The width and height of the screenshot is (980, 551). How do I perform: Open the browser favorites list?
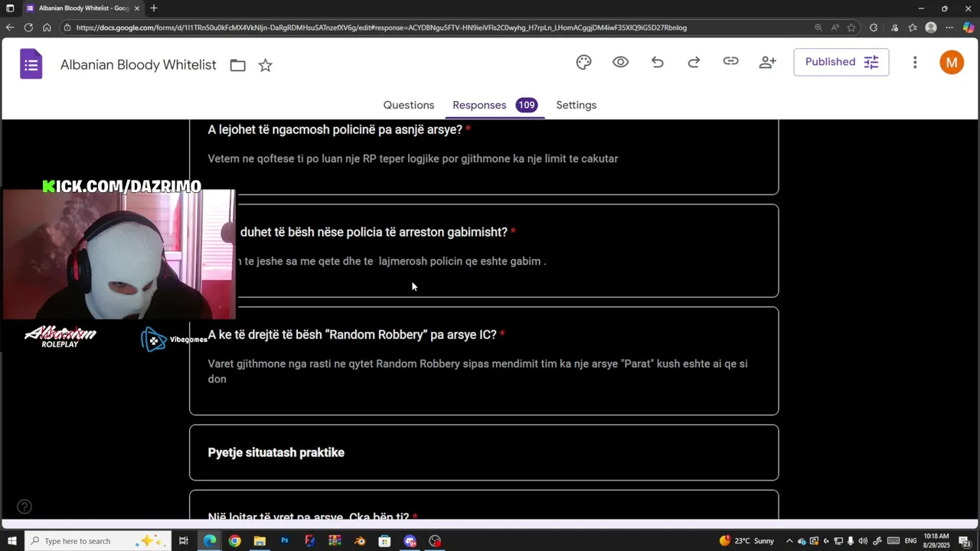tap(913, 28)
